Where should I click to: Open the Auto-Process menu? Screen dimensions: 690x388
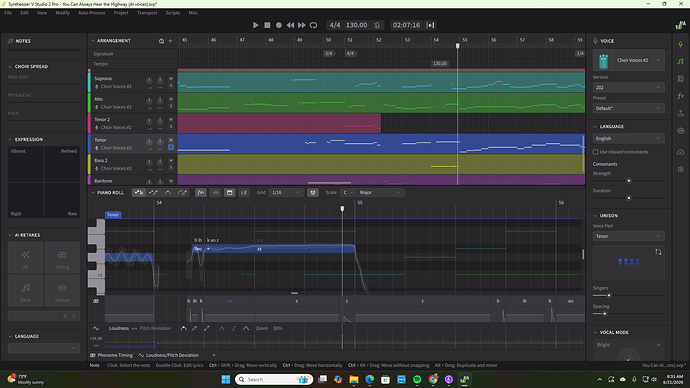pyautogui.click(x=92, y=13)
